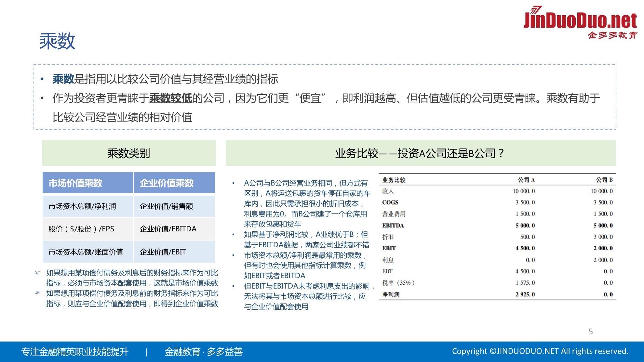Click the bullet starting 如果基于净利润比较

coord(307,239)
